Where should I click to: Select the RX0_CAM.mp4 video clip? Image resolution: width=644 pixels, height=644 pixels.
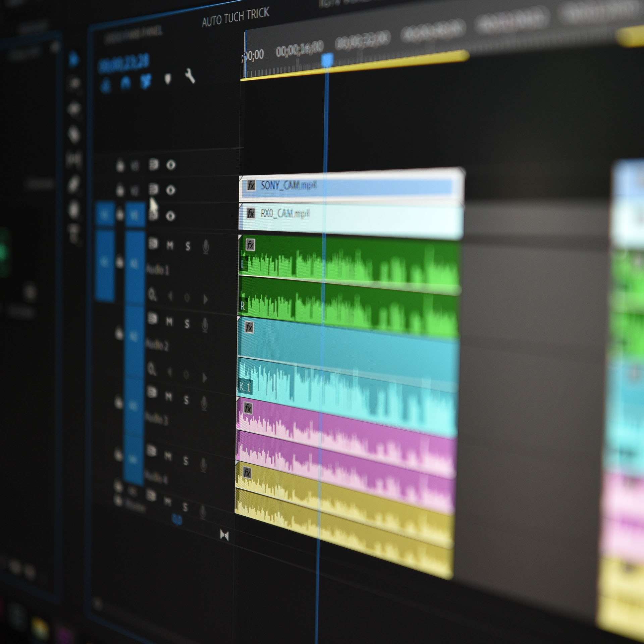[x=351, y=220]
